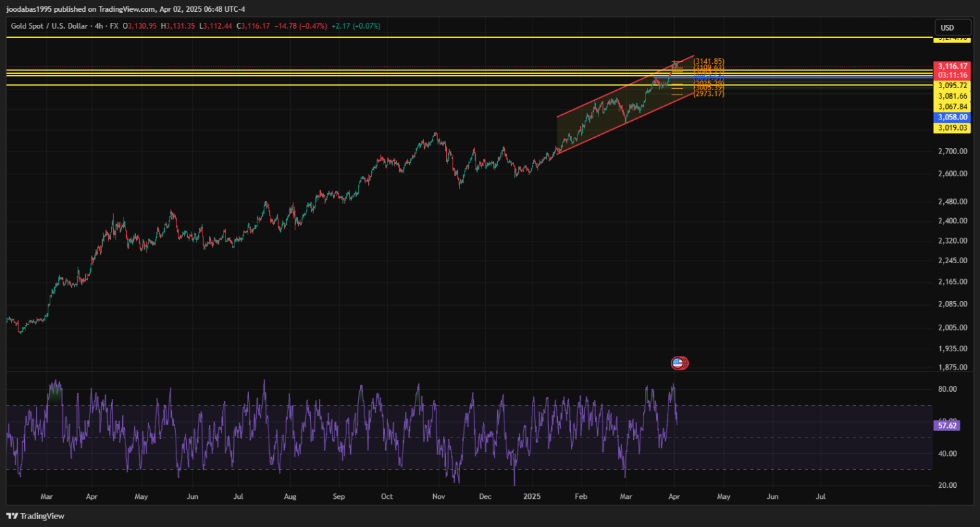
Task: Click the purple 57.62 RSI value label
Action: coord(946,425)
